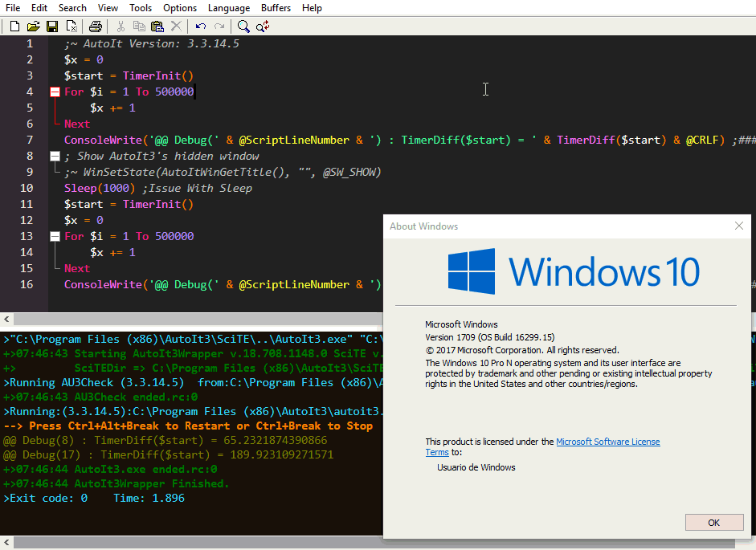Click 'AU3Check ended.rc:0' in the output
The width and height of the screenshot is (756, 550).
pos(136,397)
